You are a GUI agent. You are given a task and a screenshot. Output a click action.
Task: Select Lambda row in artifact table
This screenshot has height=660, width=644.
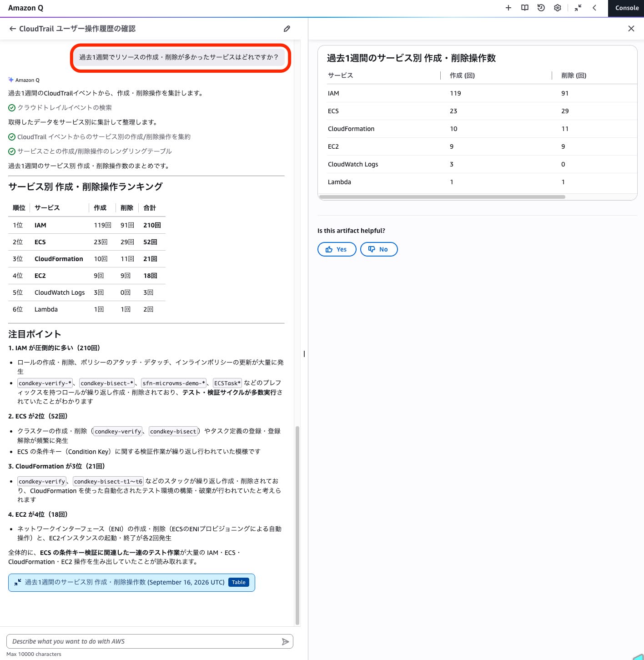click(x=477, y=182)
